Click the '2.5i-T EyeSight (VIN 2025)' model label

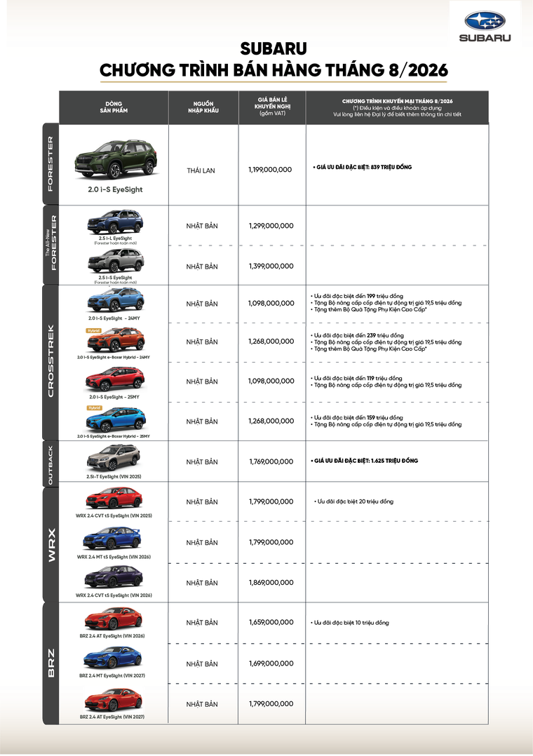[114, 476]
